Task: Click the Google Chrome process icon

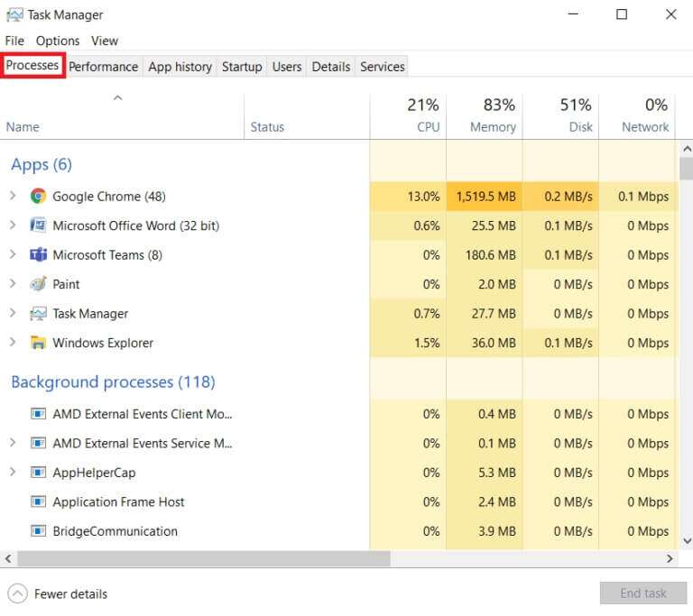Action: pos(38,197)
